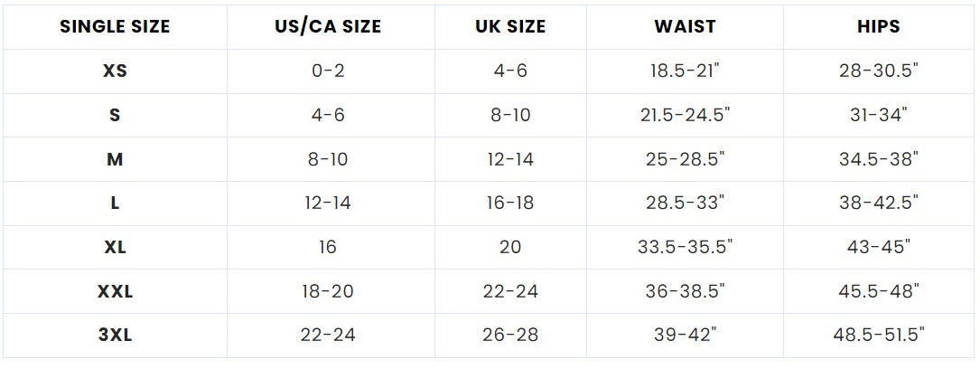Click the hips 31-34" cell
The image size is (980, 369).
[x=878, y=115]
